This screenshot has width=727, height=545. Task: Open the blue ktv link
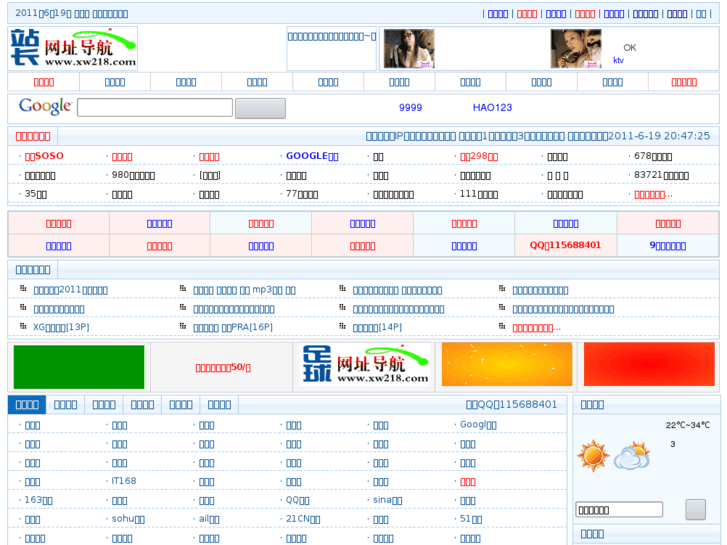click(x=618, y=60)
